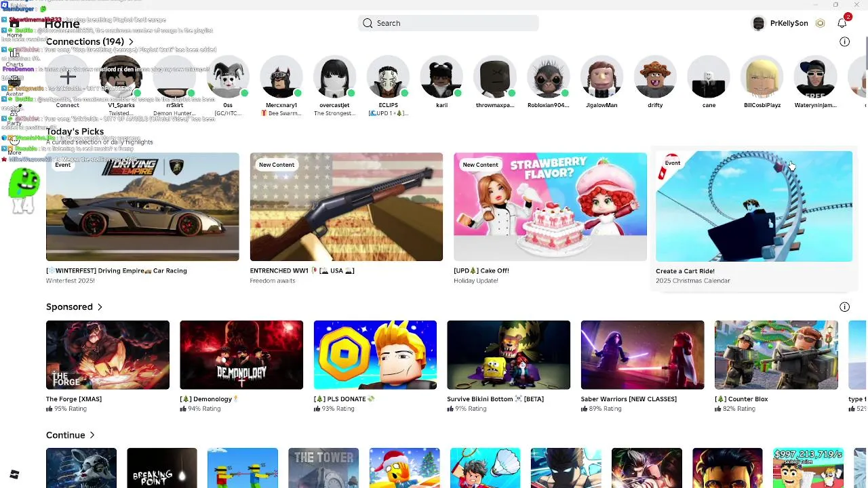868x488 pixels.
Task: Expand the Connections (194) chevron
Action: point(131,42)
